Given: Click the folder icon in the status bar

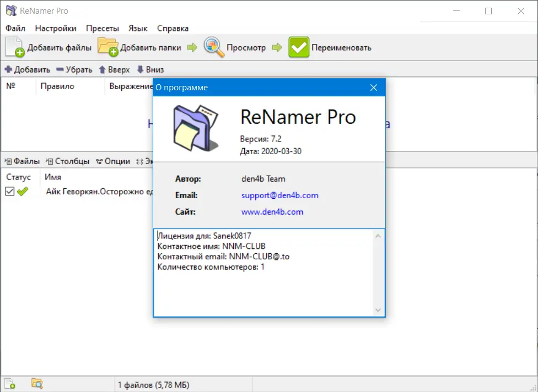Looking at the screenshot, I should 36,383.
